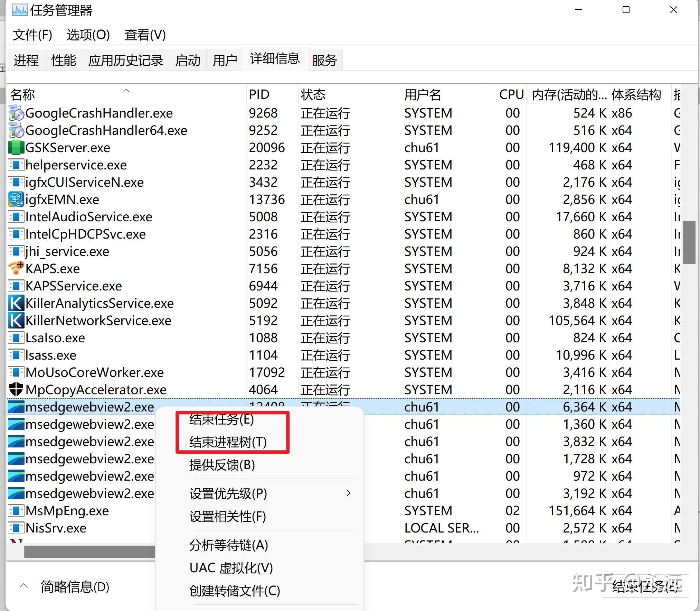Choose 分析等待链(A) in context menu

(x=229, y=545)
